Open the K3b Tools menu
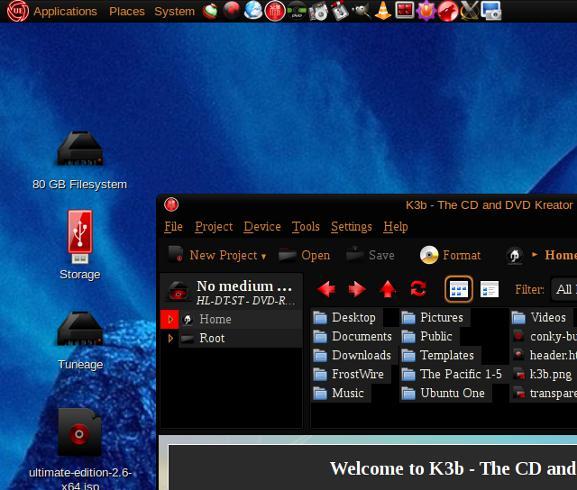577x490 pixels. pyautogui.click(x=306, y=227)
